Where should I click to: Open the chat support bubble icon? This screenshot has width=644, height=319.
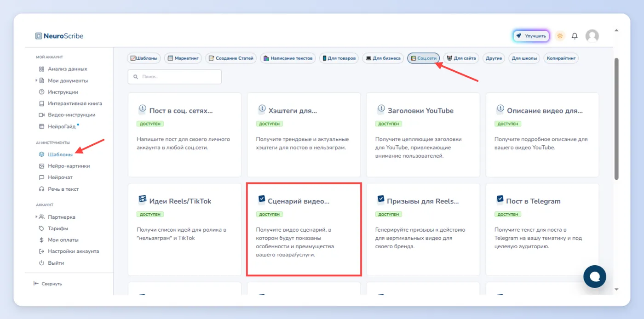click(595, 276)
